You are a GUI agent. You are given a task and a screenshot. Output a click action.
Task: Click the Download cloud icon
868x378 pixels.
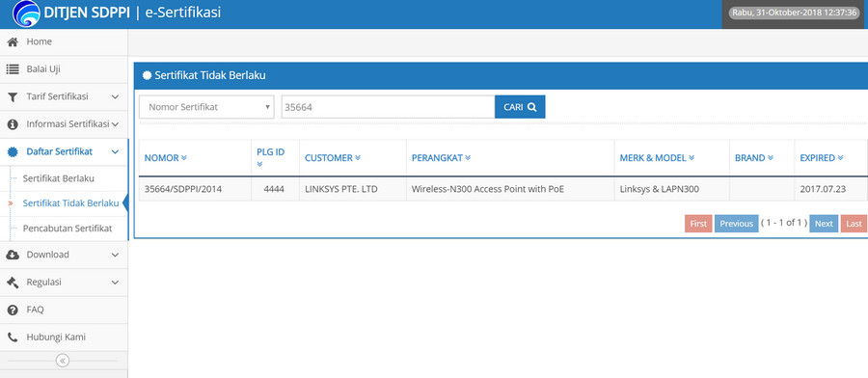point(13,256)
